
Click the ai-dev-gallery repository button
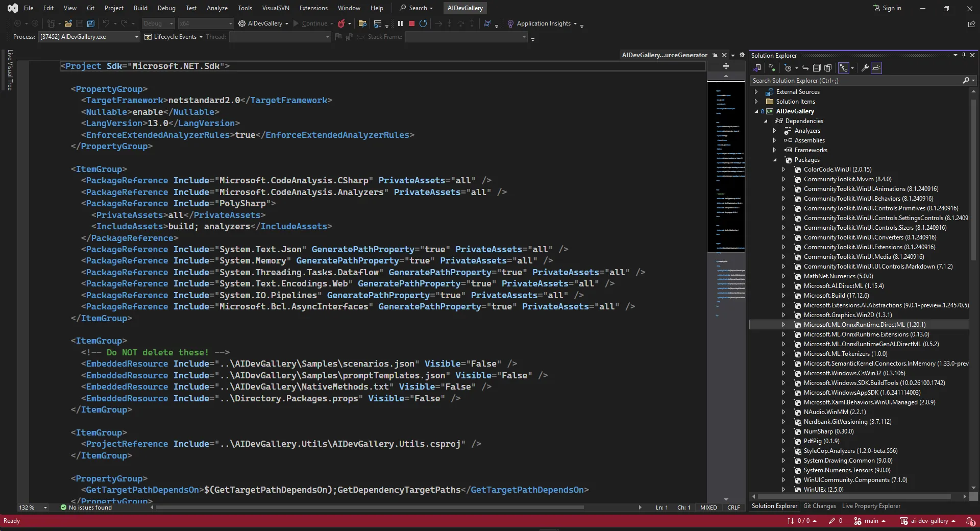pos(928,521)
